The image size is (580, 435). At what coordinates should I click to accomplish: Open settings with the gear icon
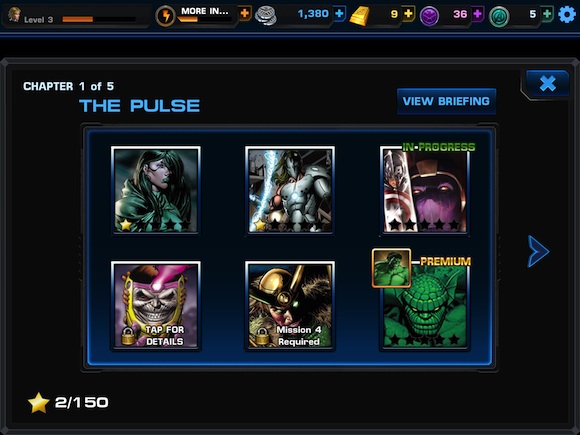pyautogui.click(x=567, y=15)
